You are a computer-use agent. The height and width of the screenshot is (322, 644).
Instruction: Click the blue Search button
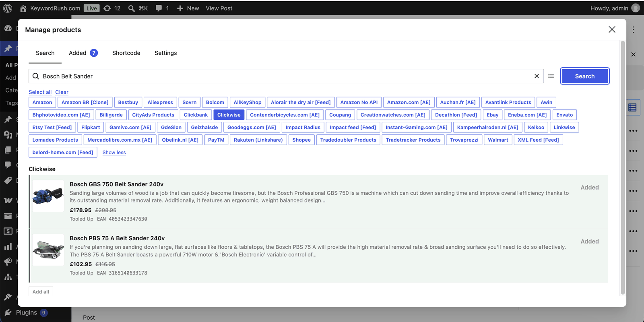pyautogui.click(x=585, y=76)
